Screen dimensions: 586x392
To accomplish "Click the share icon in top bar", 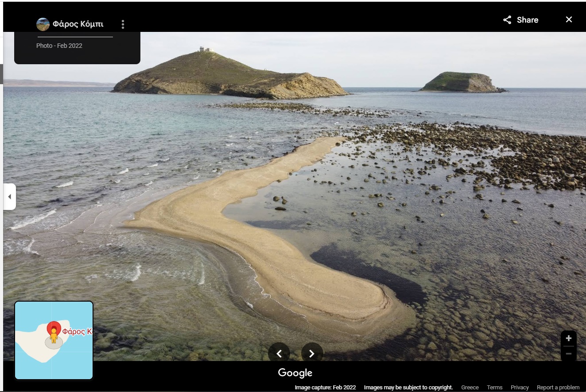I will tap(507, 20).
